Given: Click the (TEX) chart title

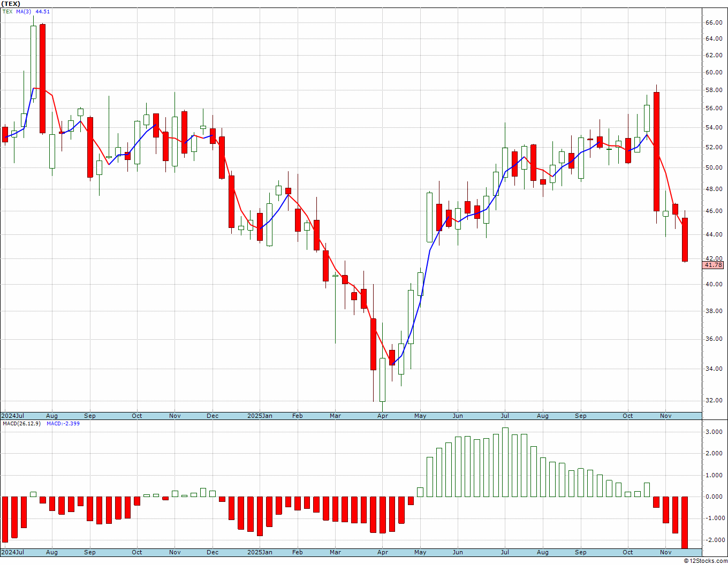Looking at the screenshot, I should [11, 4].
